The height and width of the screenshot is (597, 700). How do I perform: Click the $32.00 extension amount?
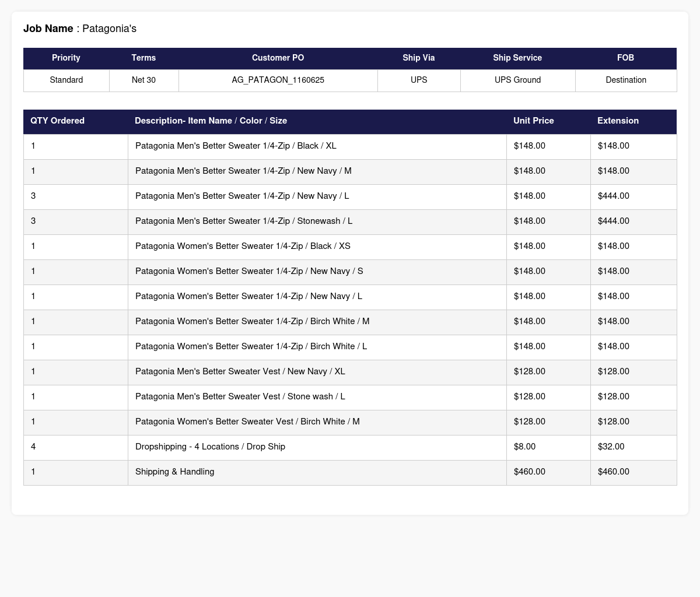pyautogui.click(x=611, y=447)
